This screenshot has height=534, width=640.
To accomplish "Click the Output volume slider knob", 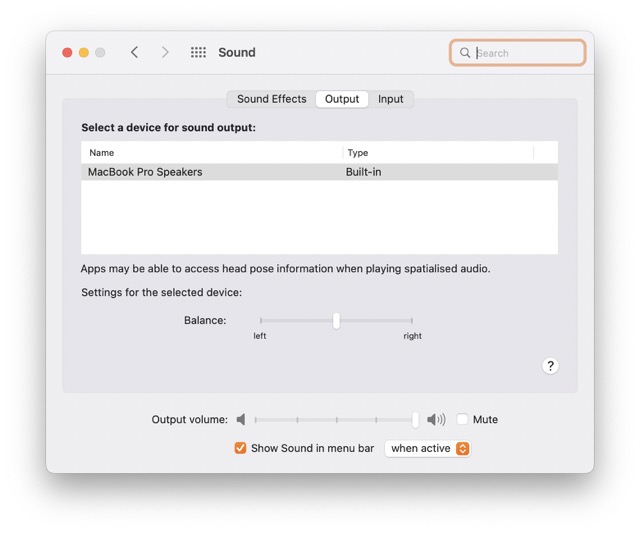I will (415, 420).
